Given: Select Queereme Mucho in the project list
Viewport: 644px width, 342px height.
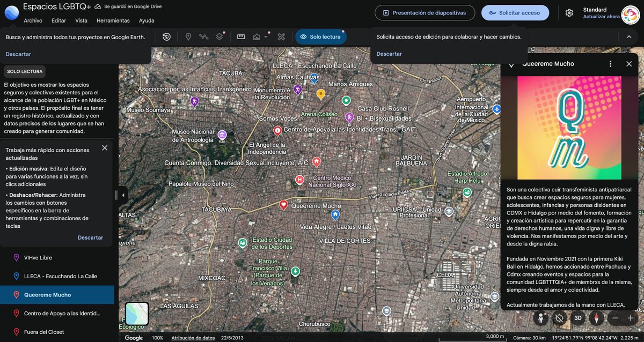Looking at the screenshot, I should coord(57,295).
